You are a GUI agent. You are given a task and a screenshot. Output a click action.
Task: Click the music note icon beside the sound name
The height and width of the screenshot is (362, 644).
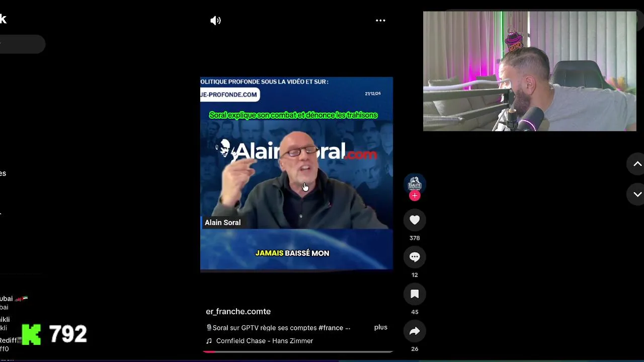(209, 341)
